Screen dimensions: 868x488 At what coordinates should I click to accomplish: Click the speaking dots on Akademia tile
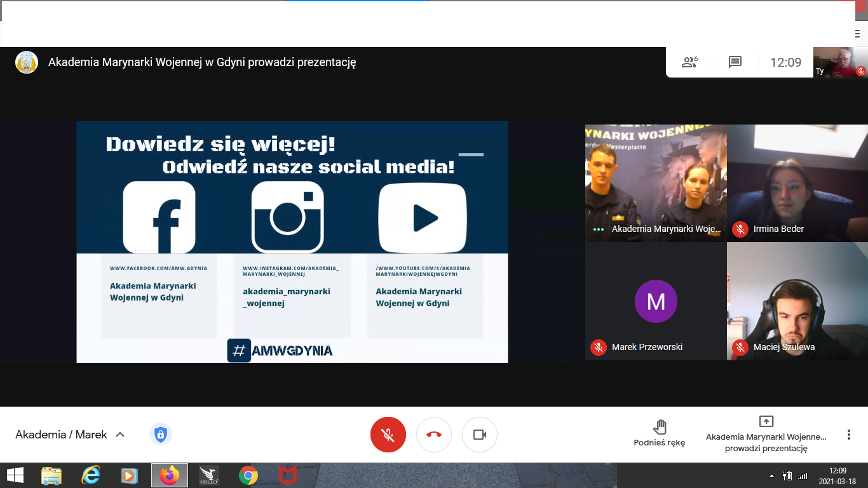pyautogui.click(x=598, y=229)
